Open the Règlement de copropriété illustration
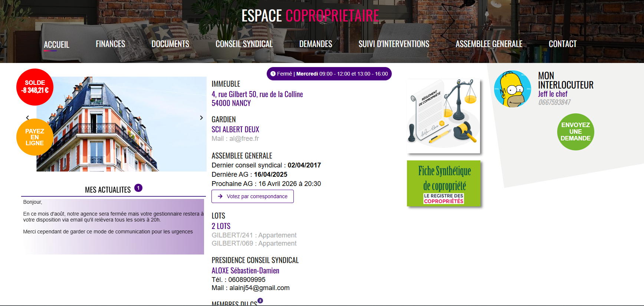Image resolution: width=644 pixels, height=306 pixels. pyautogui.click(x=444, y=116)
